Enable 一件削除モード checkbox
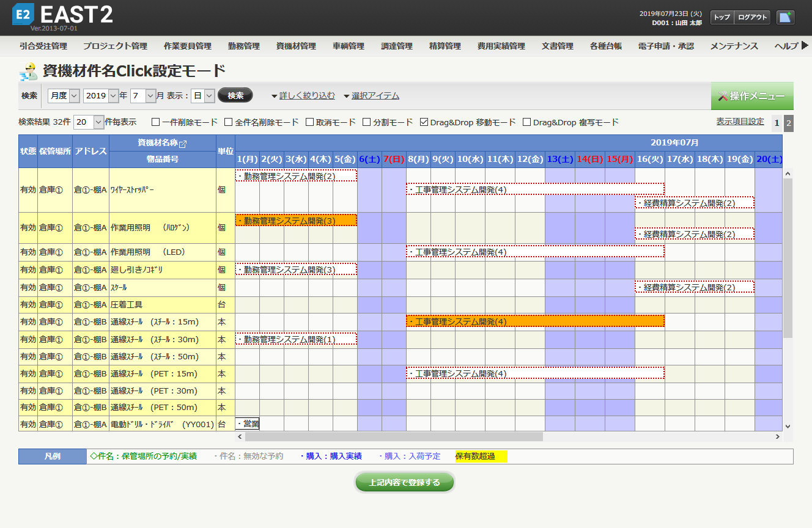The image size is (812, 528). [x=156, y=122]
